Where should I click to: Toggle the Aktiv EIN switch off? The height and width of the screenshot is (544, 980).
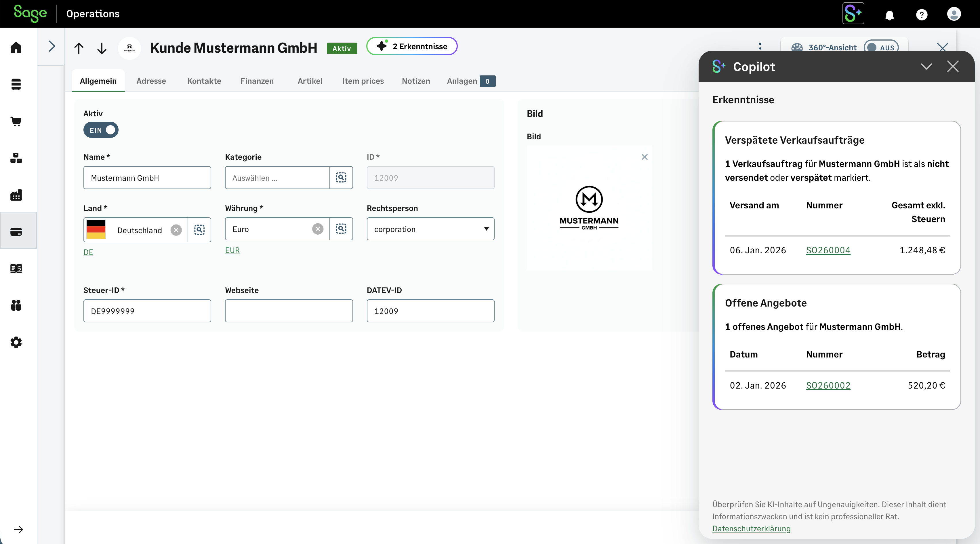coord(101,130)
